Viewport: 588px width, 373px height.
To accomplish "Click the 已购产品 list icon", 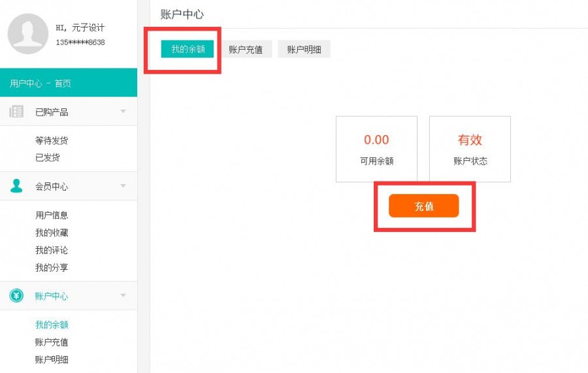I will click(x=16, y=111).
